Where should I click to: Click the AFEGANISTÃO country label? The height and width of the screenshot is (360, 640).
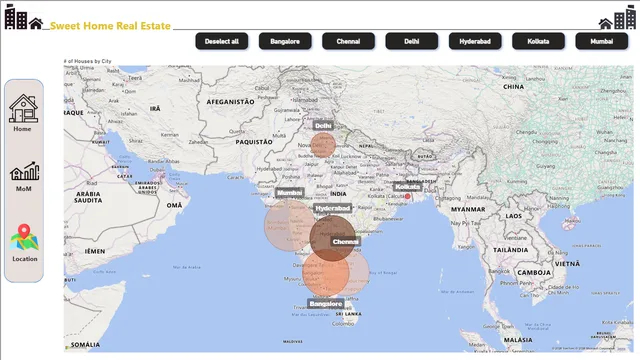coord(230,102)
